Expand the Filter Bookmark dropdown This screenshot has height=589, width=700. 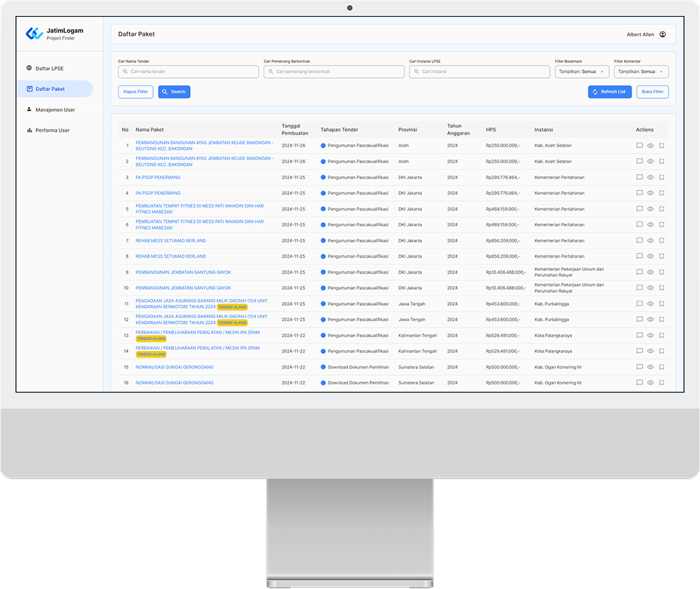click(x=581, y=72)
